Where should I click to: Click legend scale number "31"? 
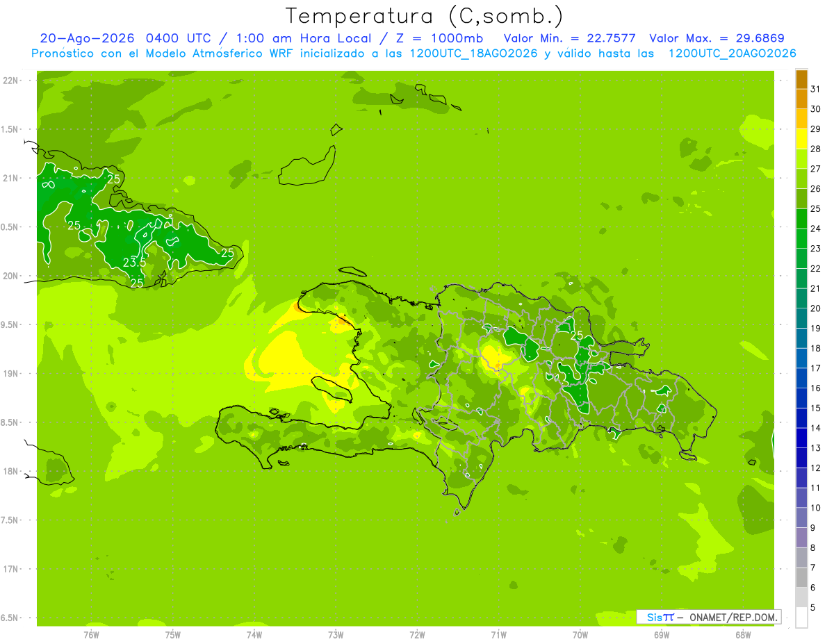pyautogui.click(x=816, y=89)
